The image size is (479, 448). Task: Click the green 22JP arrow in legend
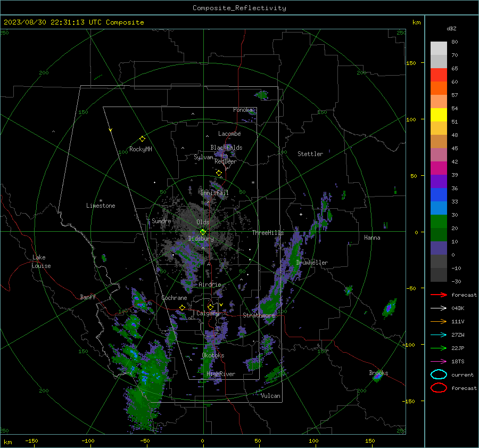click(439, 348)
